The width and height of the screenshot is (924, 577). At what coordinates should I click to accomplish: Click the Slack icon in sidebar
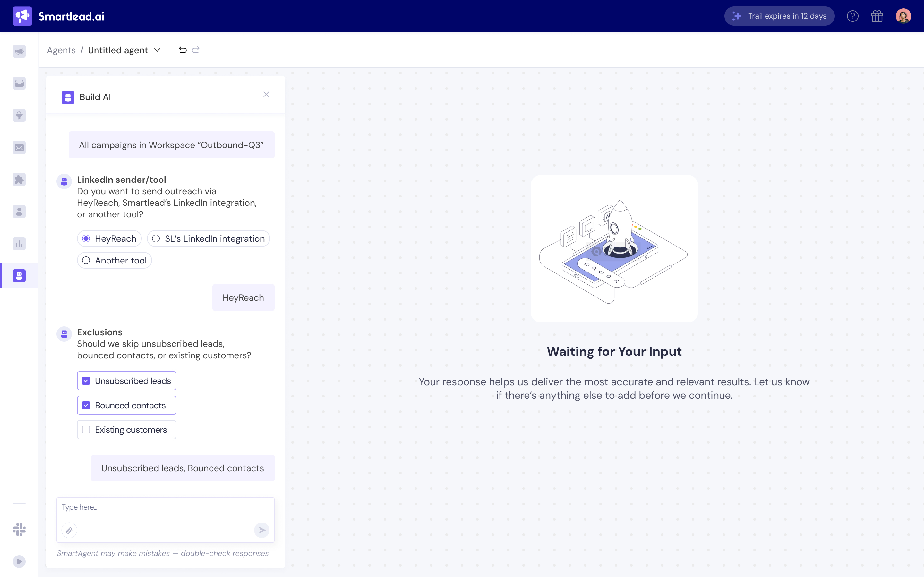(19, 529)
